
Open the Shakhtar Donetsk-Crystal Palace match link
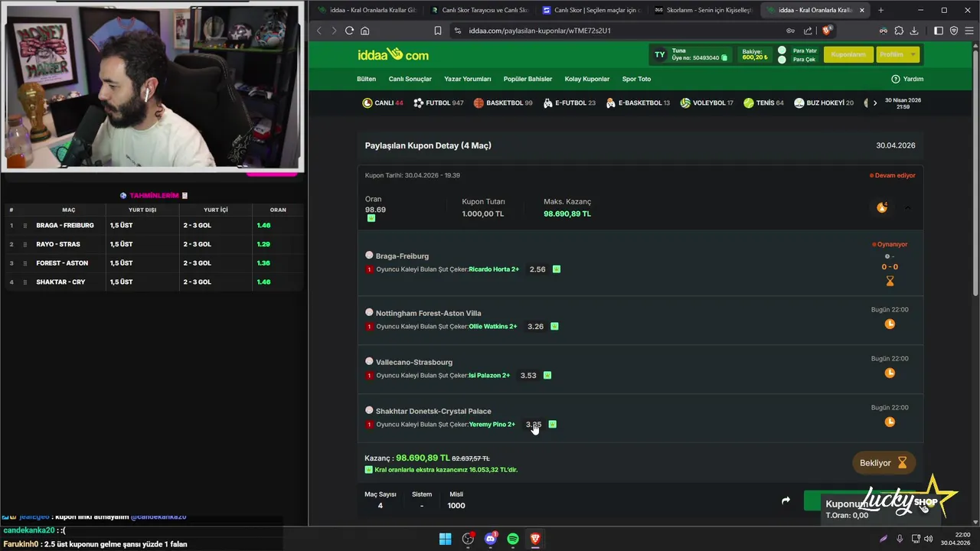tap(433, 411)
